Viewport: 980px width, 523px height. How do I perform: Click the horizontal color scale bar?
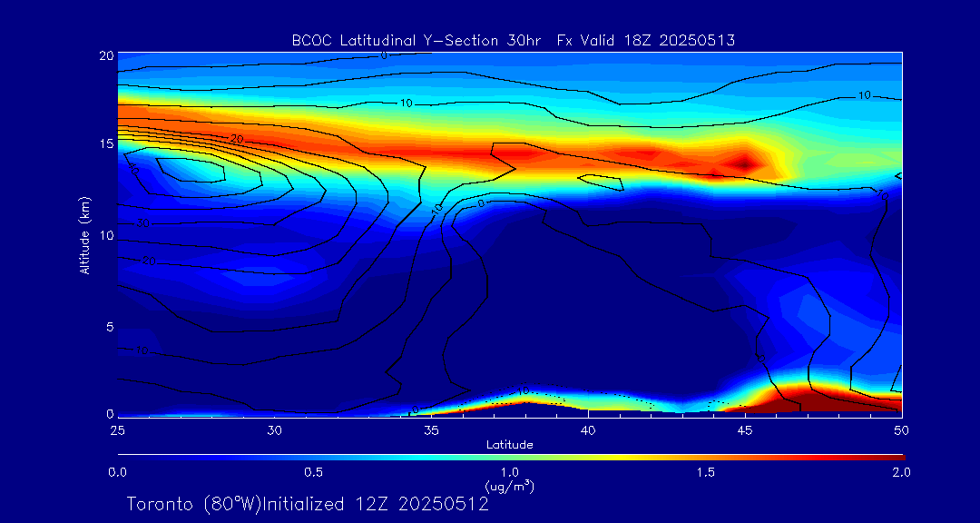point(511,458)
